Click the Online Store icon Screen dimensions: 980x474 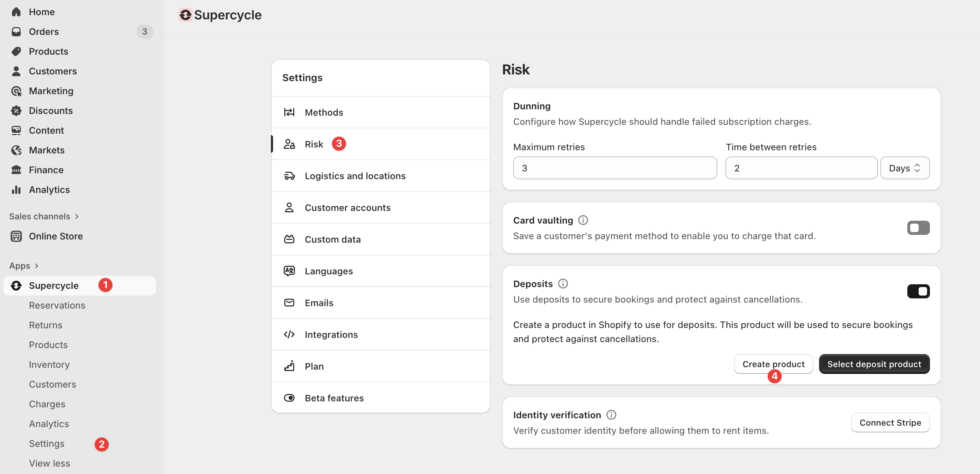[x=16, y=236]
